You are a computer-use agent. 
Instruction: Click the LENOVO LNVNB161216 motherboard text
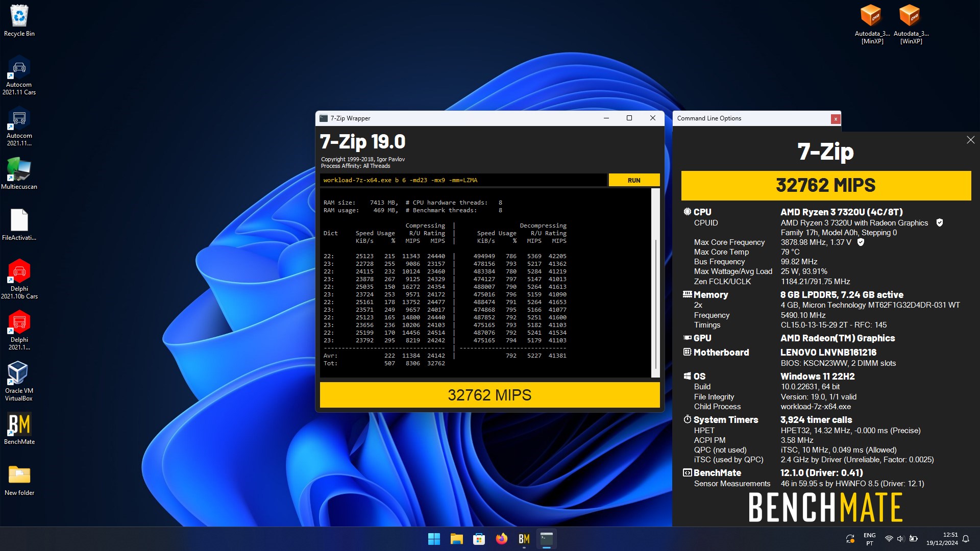[828, 352]
